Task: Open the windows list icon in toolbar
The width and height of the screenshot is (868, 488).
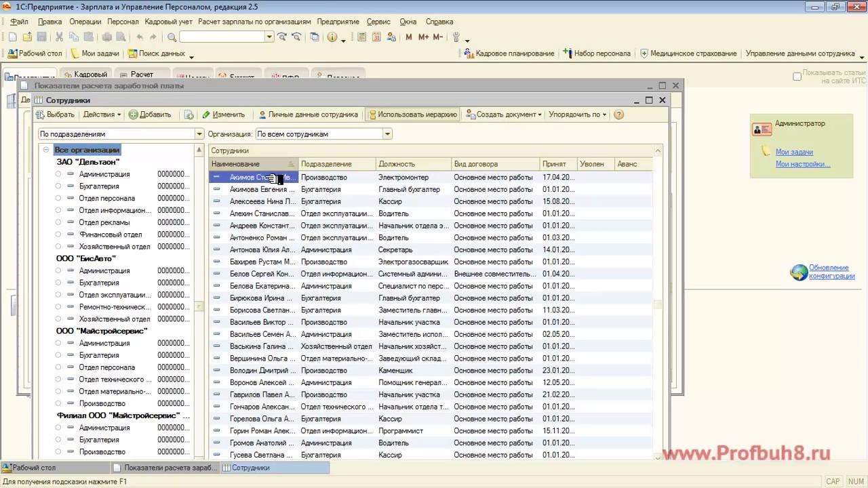Action: [x=314, y=37]
